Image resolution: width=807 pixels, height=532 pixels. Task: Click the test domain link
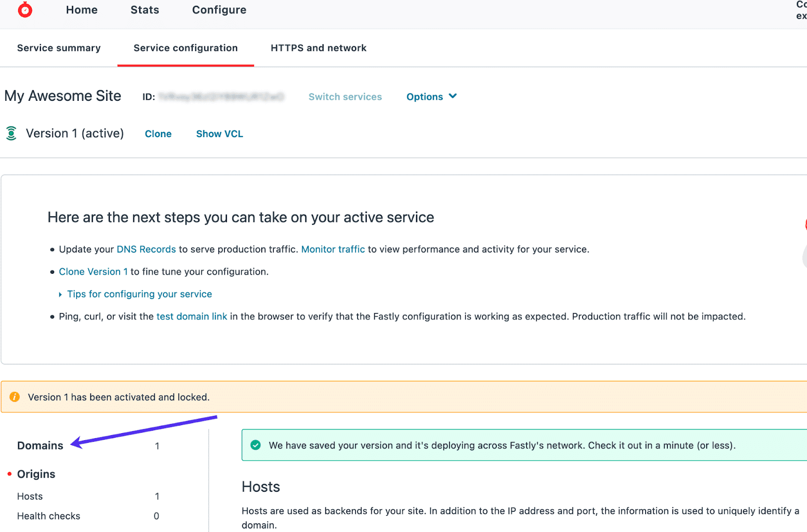pyautogui.click(x=192, y=316)
